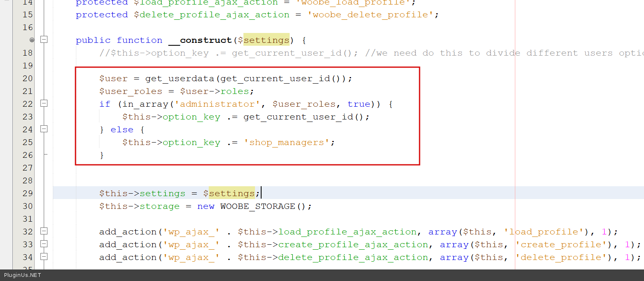The width and height of the screenshot is (644, 281).
Task: Collapse the __construct function fold marker
Action: click(44, 40)
